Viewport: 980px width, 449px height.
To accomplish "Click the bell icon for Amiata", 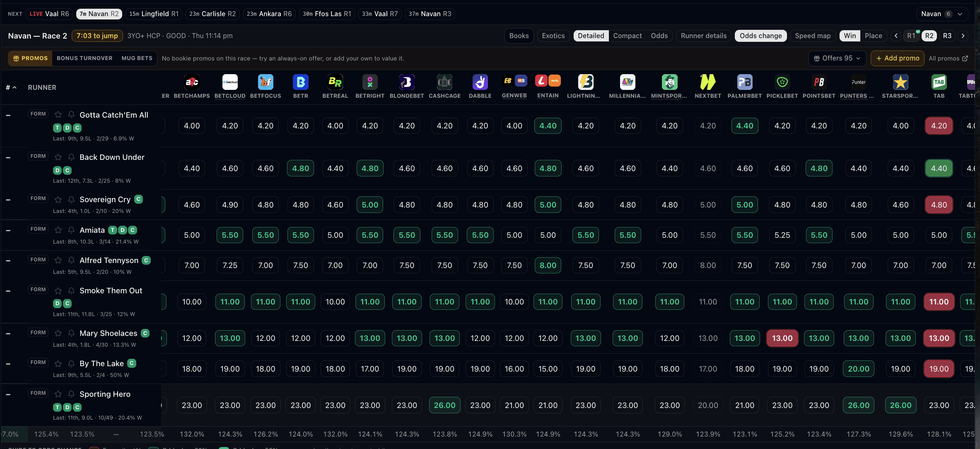I will click(71, 229).
